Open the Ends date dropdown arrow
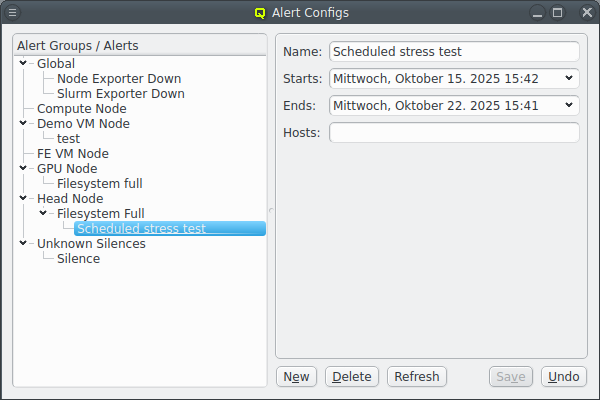This screenshot has height=400, width=600. 569,105
